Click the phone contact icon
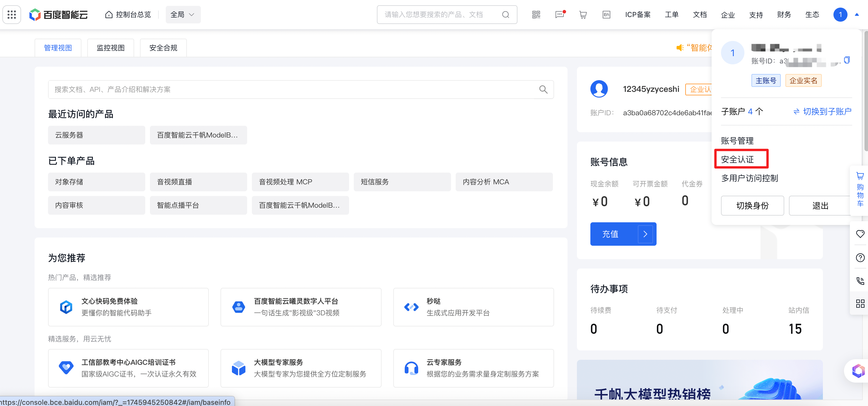Viewport: 868px width, 406px height. click(860, 281)
